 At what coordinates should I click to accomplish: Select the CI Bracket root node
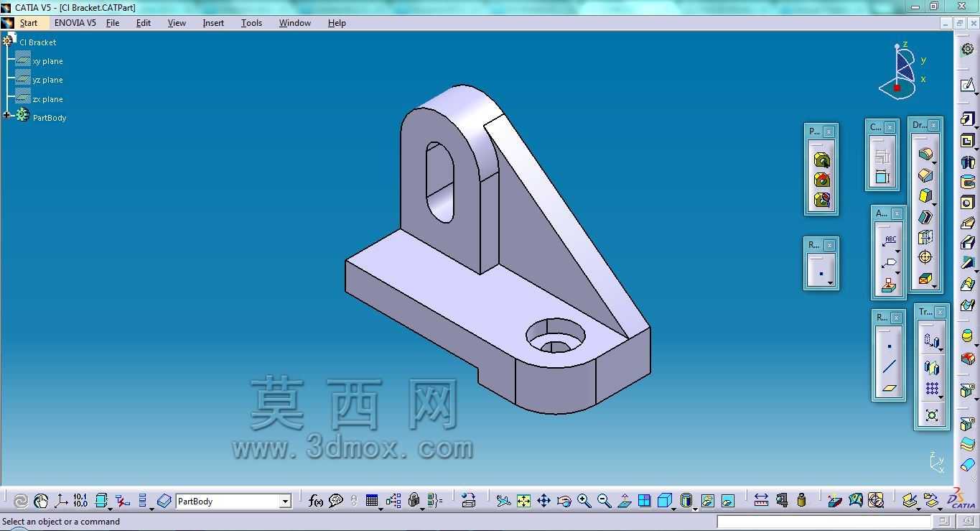pos(37,42)
